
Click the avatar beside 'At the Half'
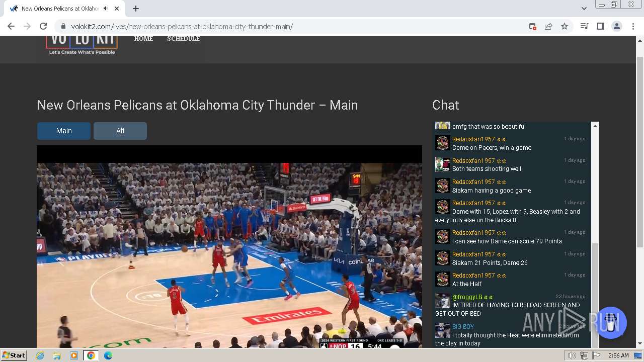click(x=442, y=280)
